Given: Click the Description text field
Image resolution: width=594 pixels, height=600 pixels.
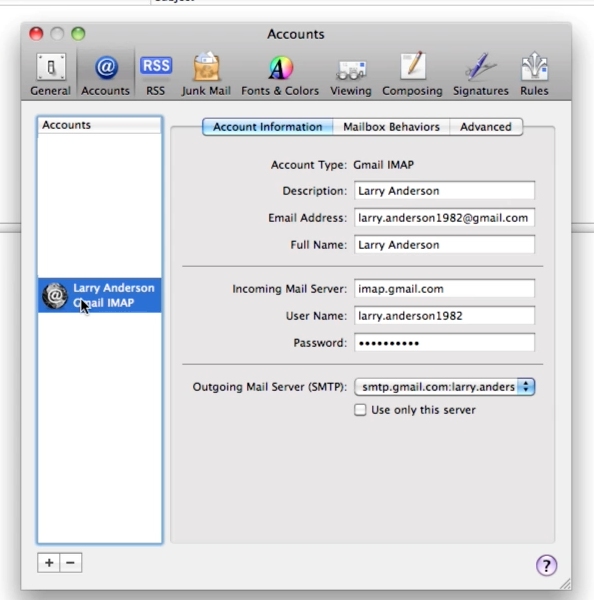Looking at the screenshot, I should (444, 191).
